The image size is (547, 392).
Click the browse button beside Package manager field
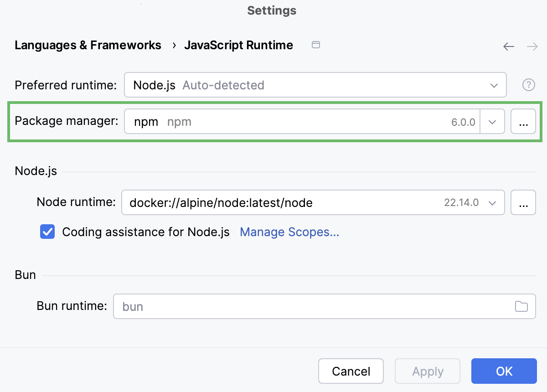tap(523, 121)
